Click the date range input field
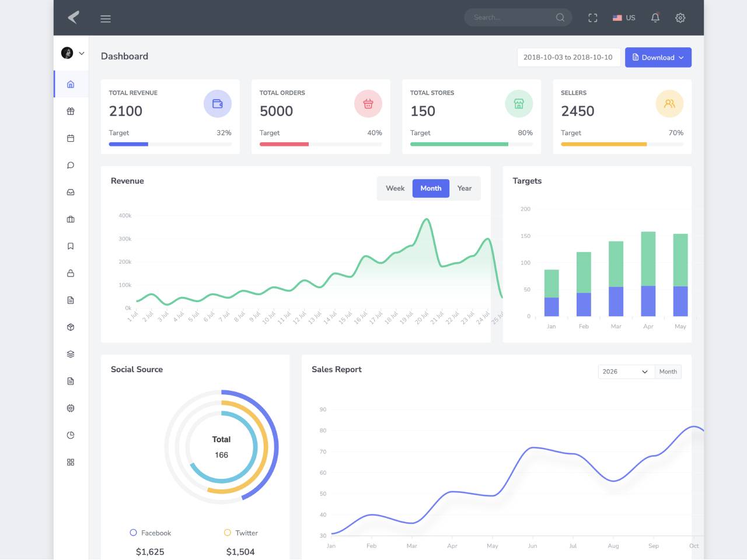This screenshot has width=747, height=560. pos(568,57)
